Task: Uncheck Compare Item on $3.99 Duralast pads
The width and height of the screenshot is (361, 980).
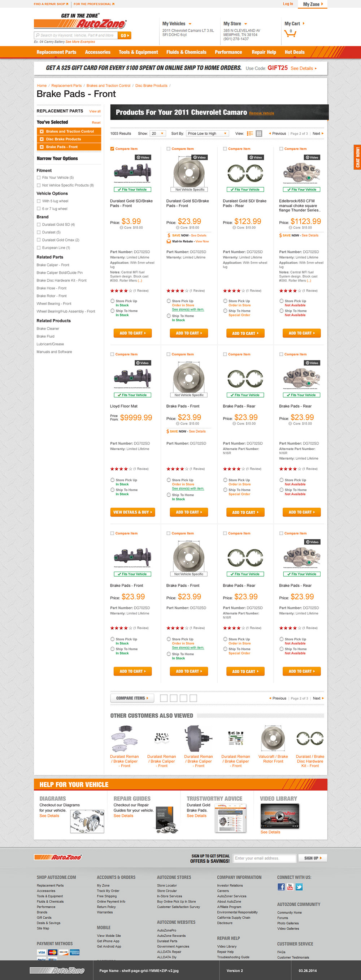Action: tap(112, 149)
